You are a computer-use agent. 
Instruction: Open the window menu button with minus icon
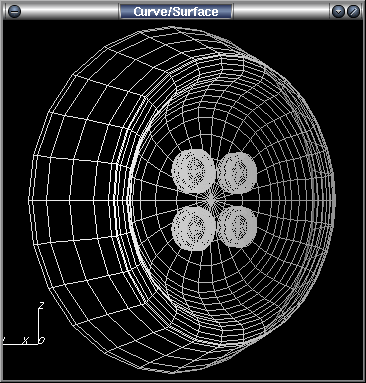[x=14, y=11]
